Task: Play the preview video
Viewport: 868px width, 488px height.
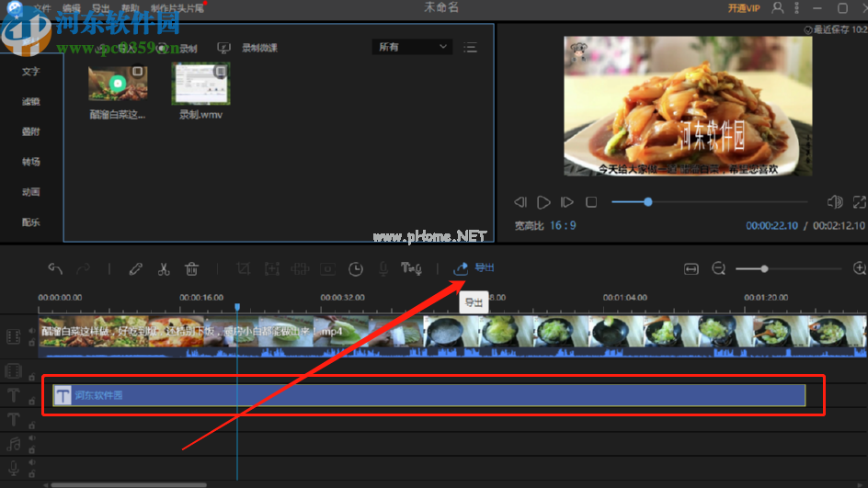Action: click(543, 202)
